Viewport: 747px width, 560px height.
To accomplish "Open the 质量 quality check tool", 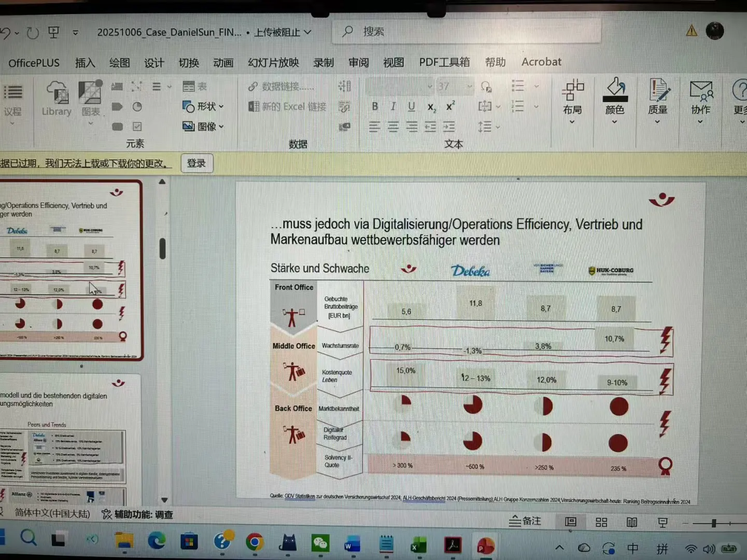I will (x=658, y=101).
